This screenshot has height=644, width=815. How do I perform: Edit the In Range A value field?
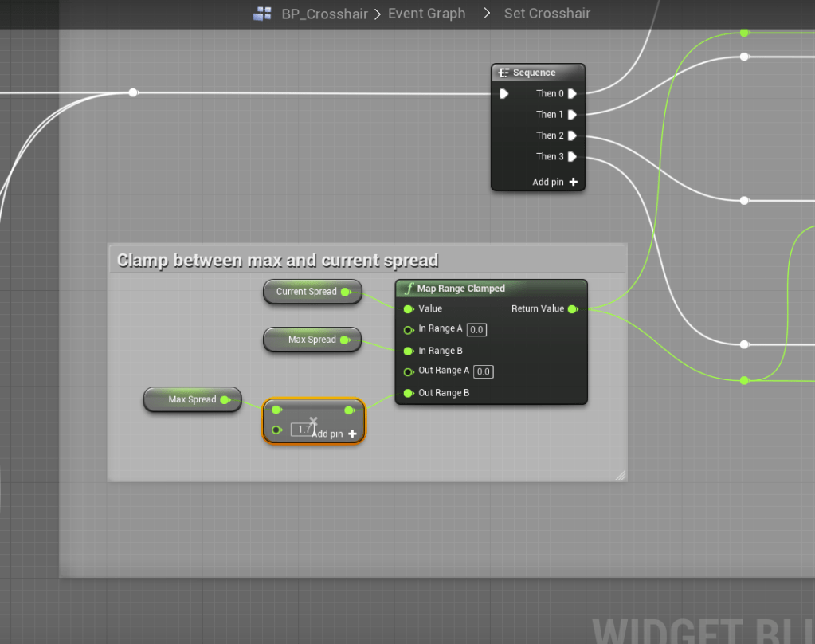pos(476,329)
